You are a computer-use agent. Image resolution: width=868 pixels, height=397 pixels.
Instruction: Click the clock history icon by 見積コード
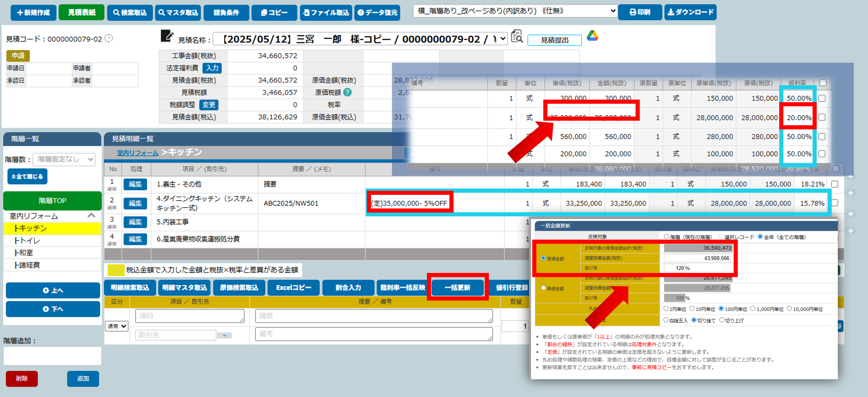click(109, 38)
